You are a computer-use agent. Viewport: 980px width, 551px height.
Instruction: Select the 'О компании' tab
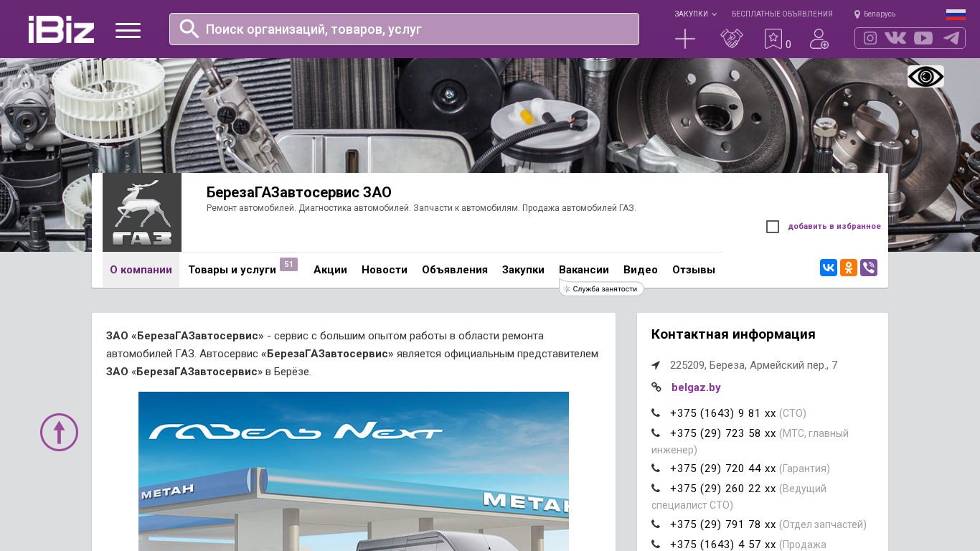point(141,270)
